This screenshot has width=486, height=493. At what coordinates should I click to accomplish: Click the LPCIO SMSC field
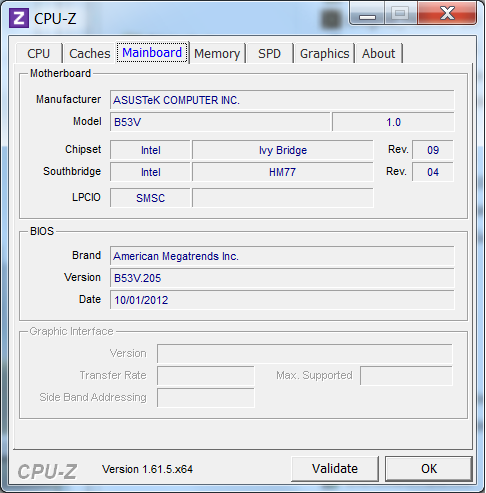pos(150,198)
